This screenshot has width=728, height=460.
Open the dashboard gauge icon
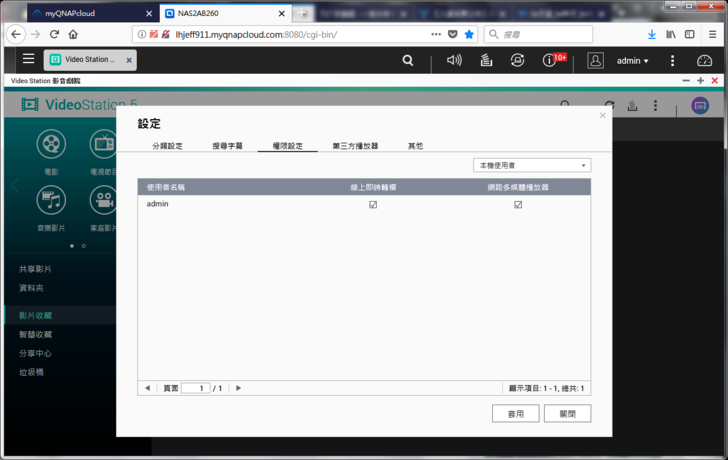coord(704,61)
